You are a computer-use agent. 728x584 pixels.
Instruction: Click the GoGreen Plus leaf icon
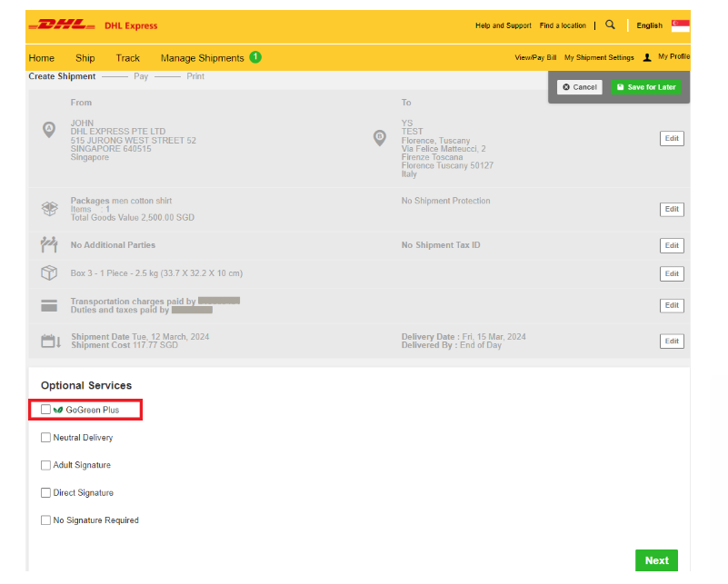pyautogui.click(x=58, y=410)
